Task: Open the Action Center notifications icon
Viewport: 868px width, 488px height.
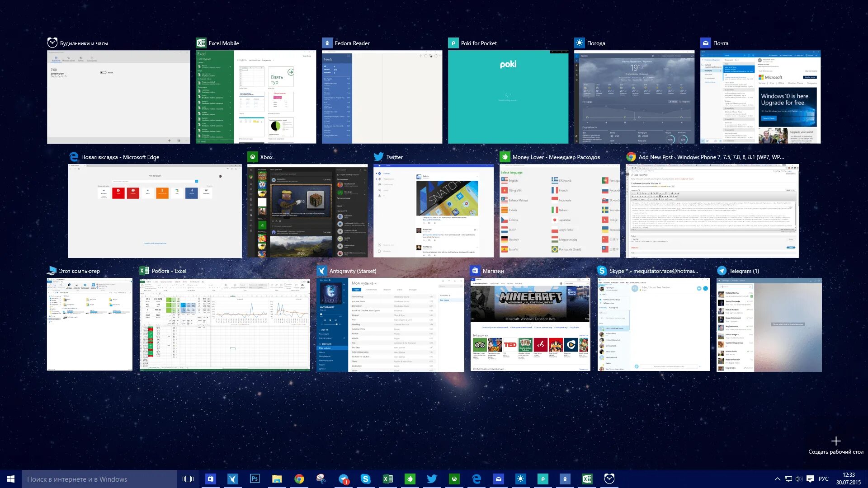Action: tap(810, 479)
